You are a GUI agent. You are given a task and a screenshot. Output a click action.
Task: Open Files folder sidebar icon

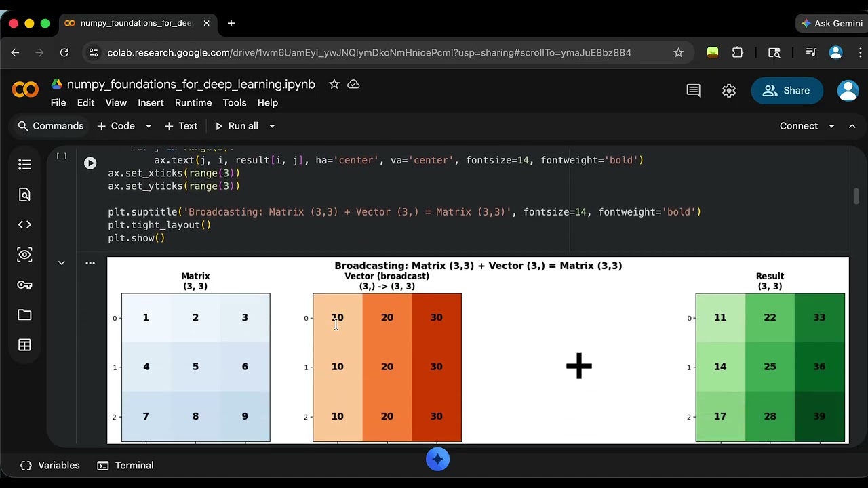click(x=24, y=314)
